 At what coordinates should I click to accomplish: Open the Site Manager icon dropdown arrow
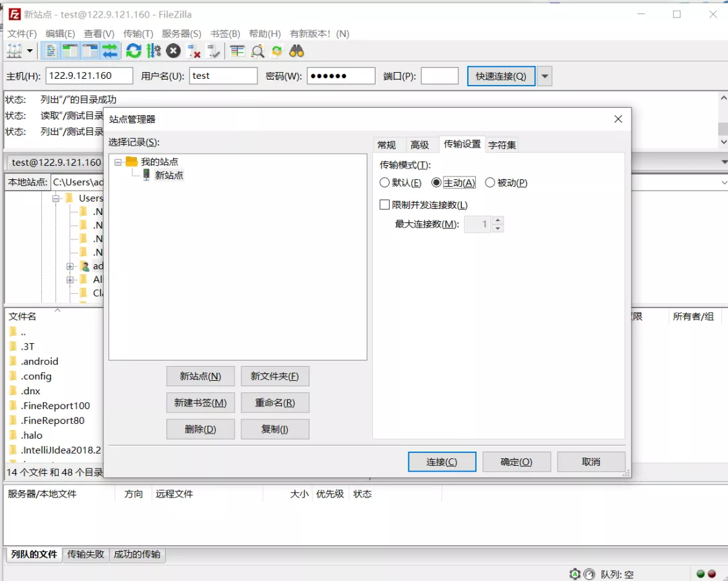(30, 51)
